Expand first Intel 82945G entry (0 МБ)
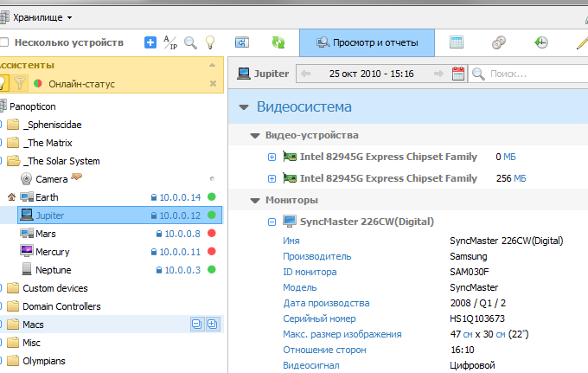The image size is (588, 373). click(272, 157)
